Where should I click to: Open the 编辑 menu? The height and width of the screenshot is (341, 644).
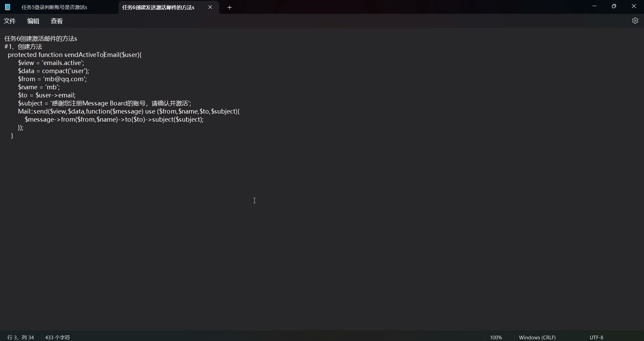pyautogui.click(x=33, y=21)
